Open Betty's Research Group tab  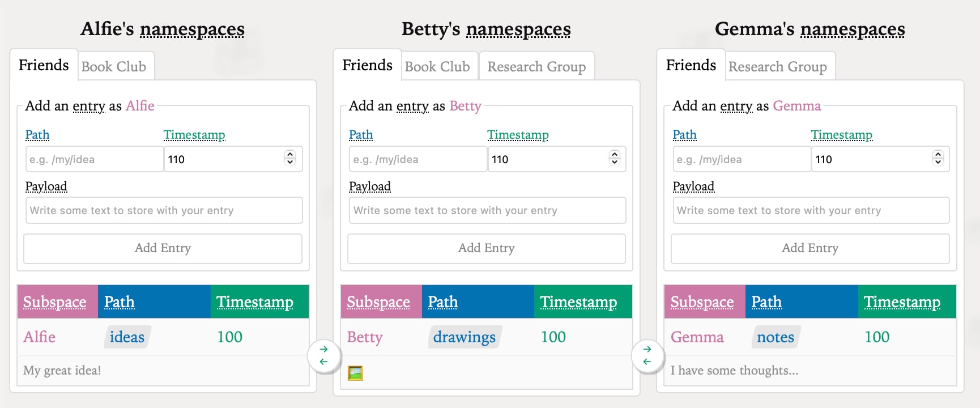[x=536, y=67]
